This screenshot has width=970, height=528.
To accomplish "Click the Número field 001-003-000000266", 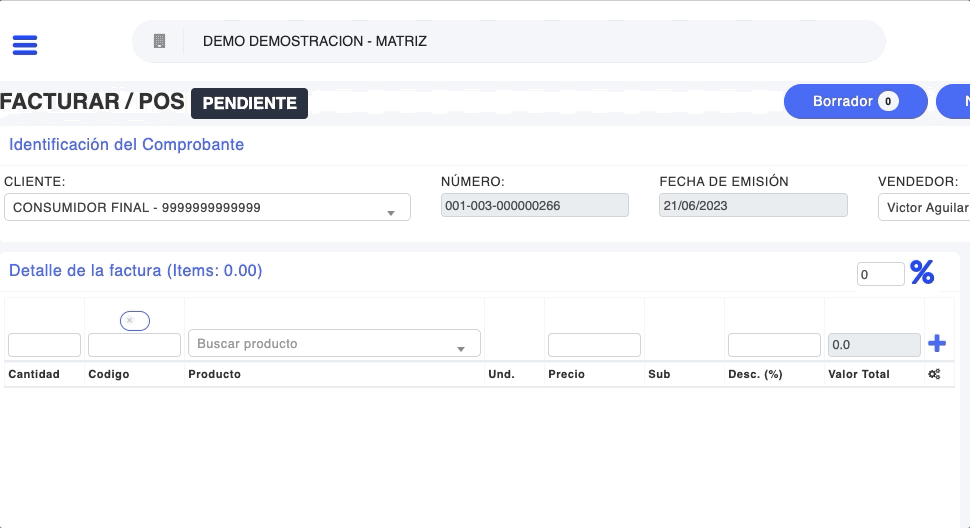I will (x=534, y=205).
